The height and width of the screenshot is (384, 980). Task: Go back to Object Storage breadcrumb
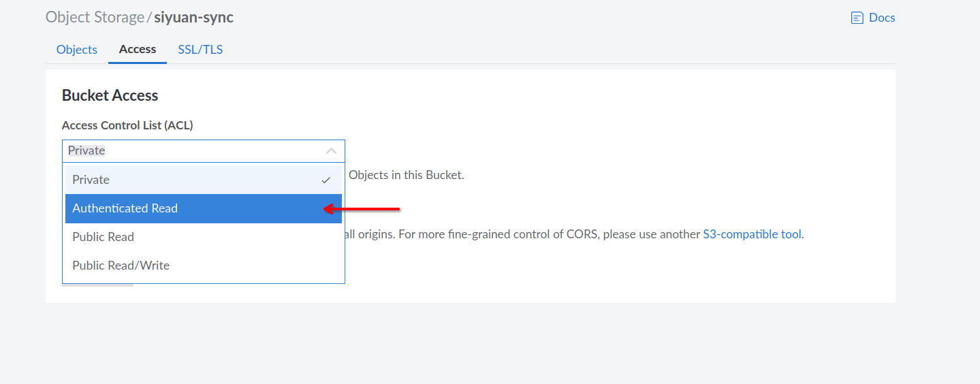95,18
